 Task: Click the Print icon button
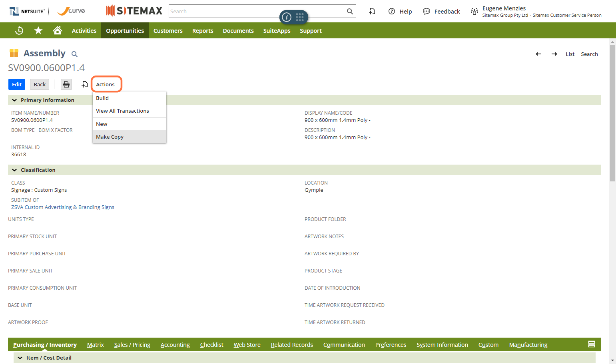[66, 84]
